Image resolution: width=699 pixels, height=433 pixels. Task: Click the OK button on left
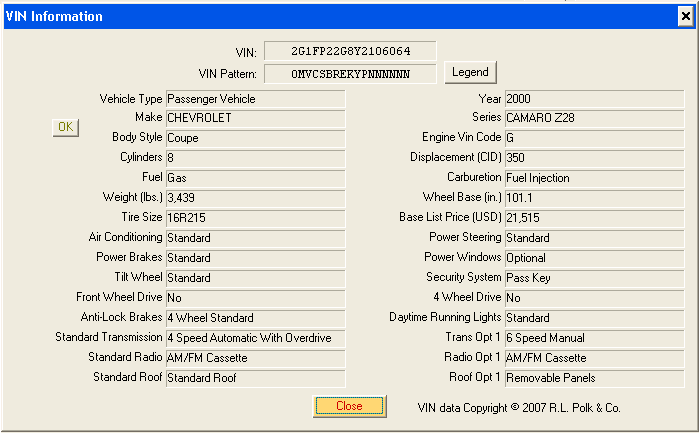(65, 127)
